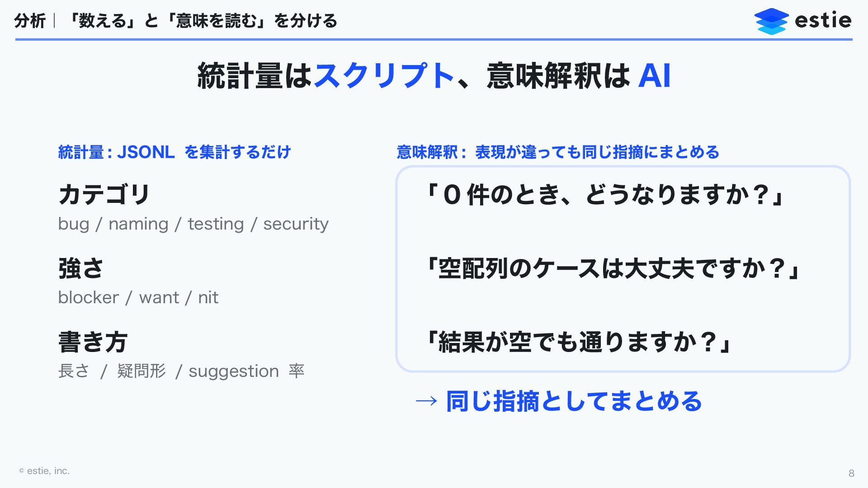Click the blue AI text in the title
The image size is (868, 488).
pyautogui.click(x=654, y=75)
